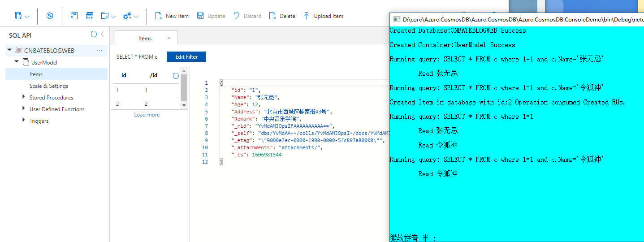Click the hexagon Synapse Link toolbar icon
644x242 pixels.
click(x=50, y=16)
